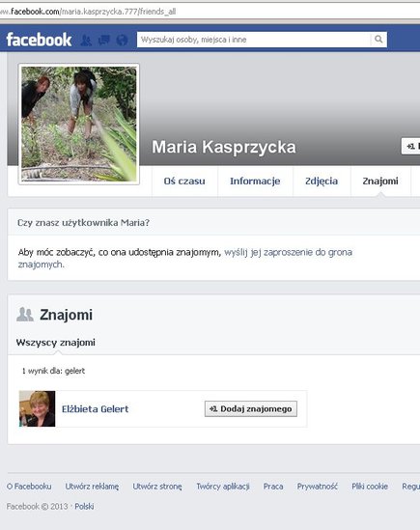Click the search field Wyszukaj osoby

[254, 40]
